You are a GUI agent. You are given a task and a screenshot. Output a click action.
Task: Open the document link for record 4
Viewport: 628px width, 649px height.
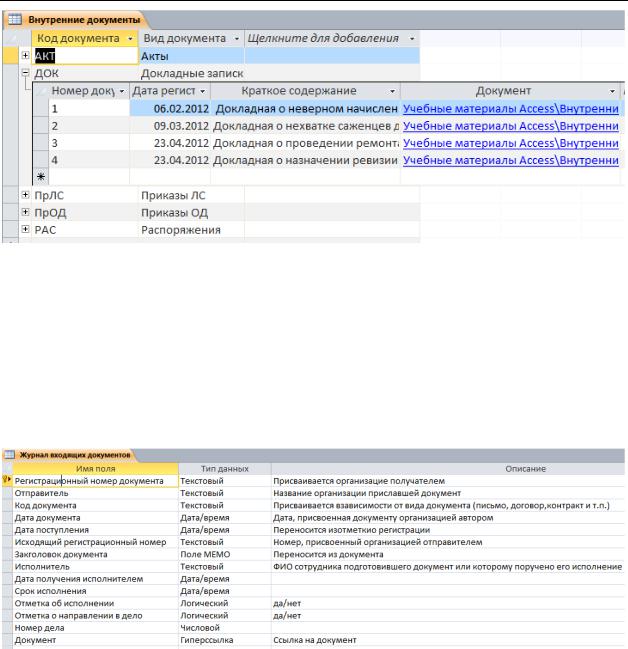tap(511, 160)
